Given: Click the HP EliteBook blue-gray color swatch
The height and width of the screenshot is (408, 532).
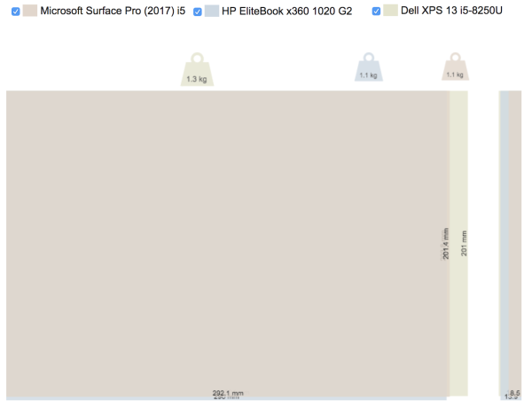Looking at the screenshot, I should [x=212, y=11].
